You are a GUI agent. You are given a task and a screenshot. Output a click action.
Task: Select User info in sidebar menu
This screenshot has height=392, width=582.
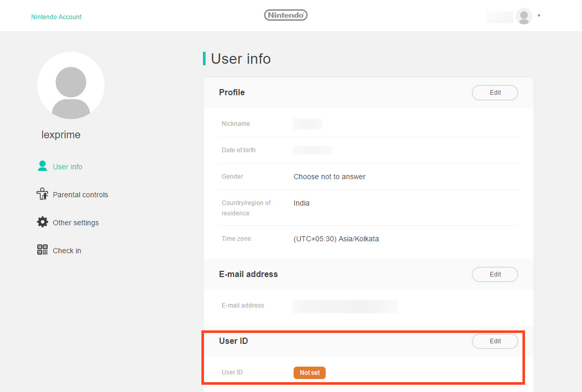pyautogui.click(x=67, y=167)
